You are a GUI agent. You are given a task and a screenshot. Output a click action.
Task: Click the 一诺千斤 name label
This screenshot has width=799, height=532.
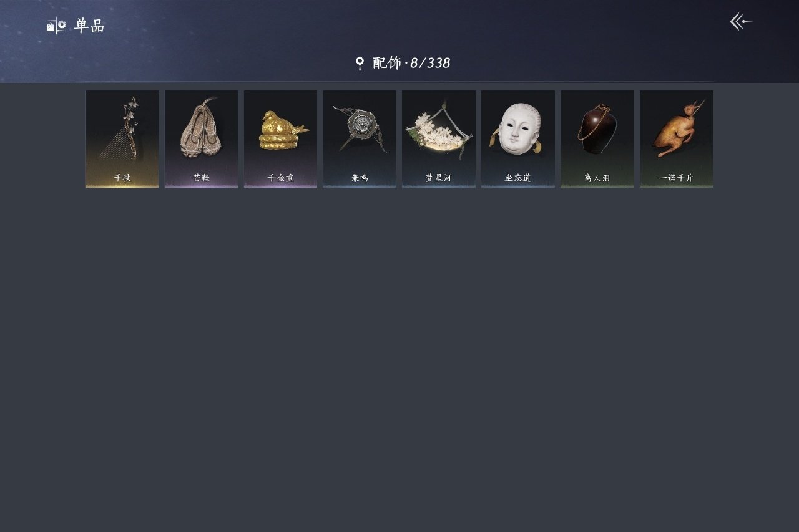click(676, 178)
